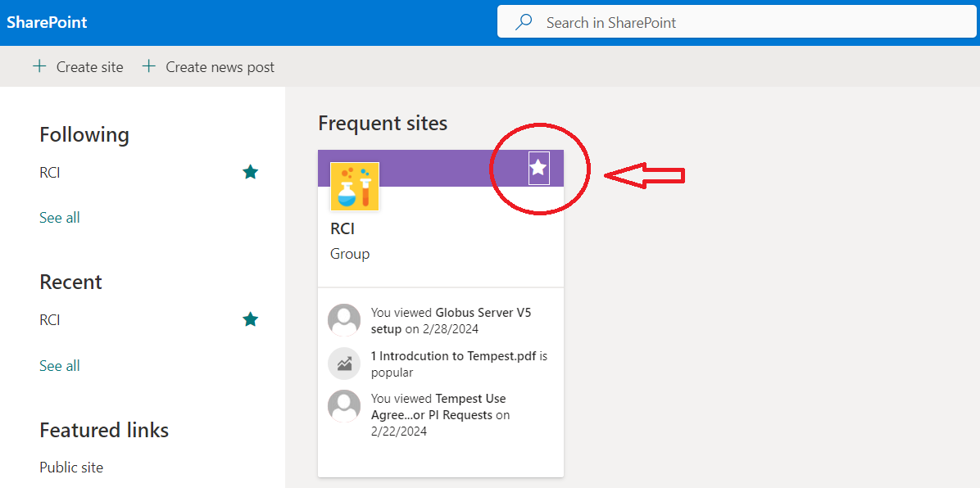Click the Group label on RCI card
Viewport: 980px width, 488px height.
tap(350, 255)
